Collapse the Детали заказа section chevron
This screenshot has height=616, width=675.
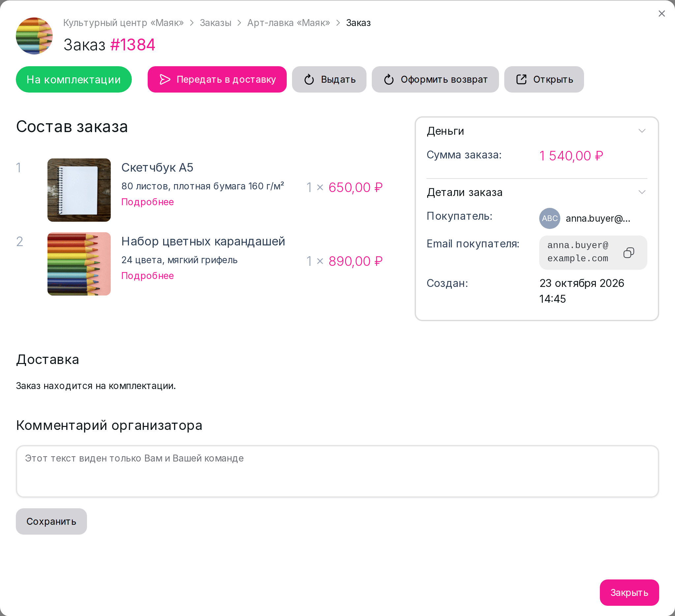641,192
